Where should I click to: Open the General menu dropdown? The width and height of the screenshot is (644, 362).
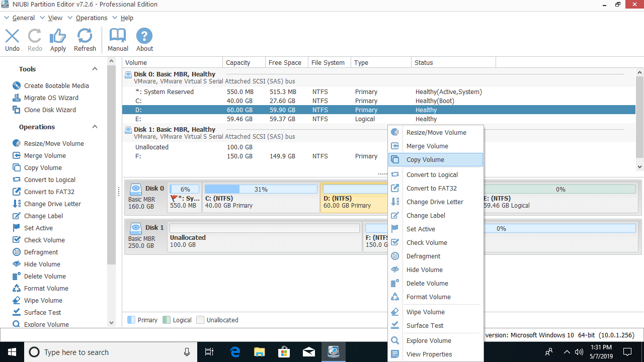tap(23, 18)
